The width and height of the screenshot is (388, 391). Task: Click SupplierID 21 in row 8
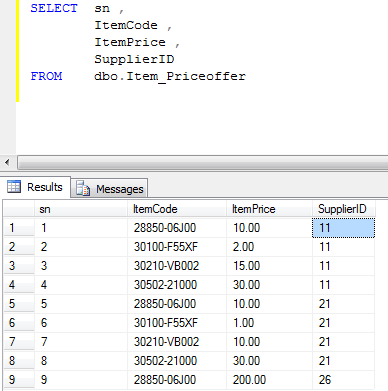[344, 361]
